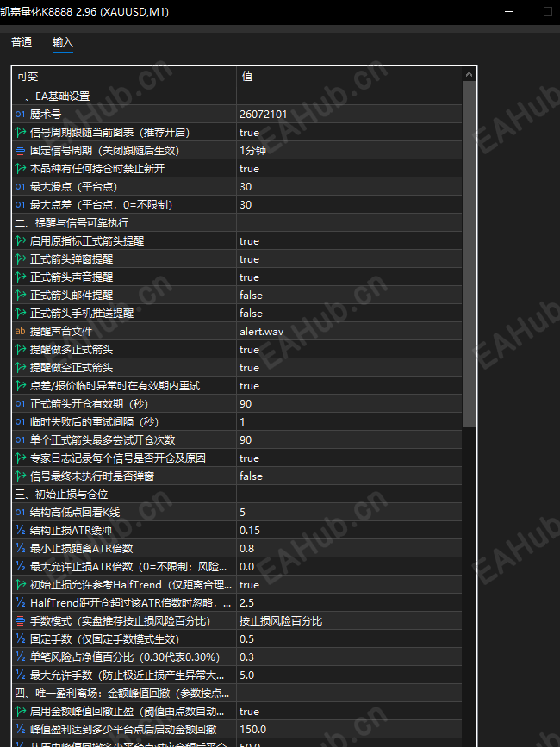The width and height of the screenshot is (560, 747).
Task: Click the integer icon beside 魔术号
Action: [x=20, y=115]
